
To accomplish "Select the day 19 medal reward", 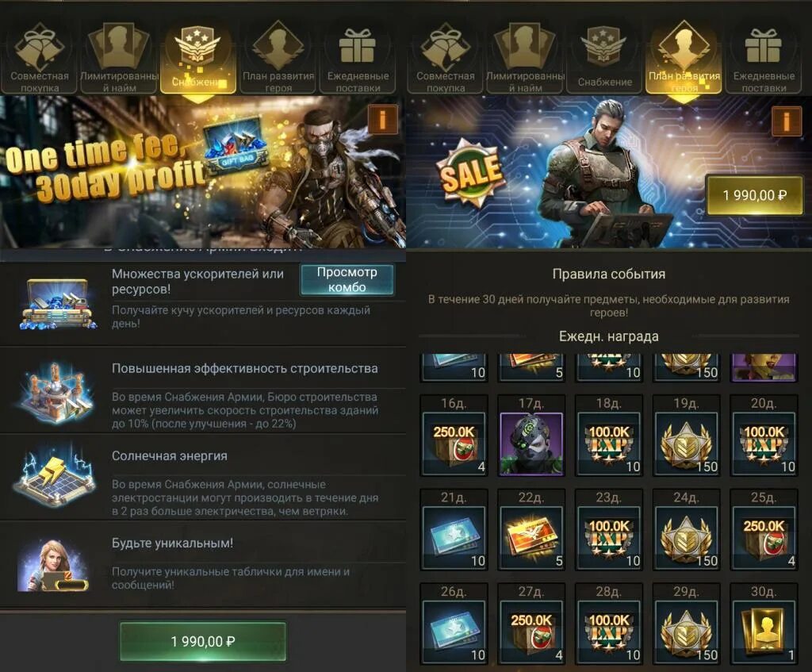I will [686, 444].
